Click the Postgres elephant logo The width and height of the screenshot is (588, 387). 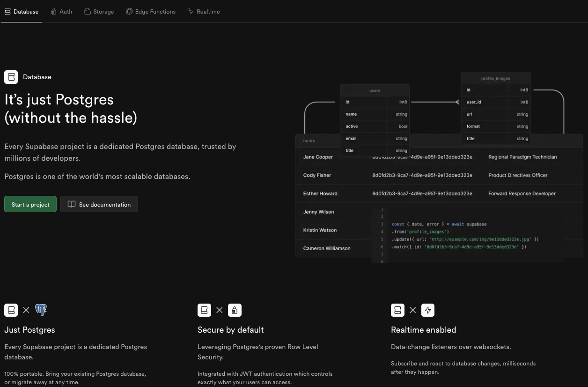[x=41, y=310]
